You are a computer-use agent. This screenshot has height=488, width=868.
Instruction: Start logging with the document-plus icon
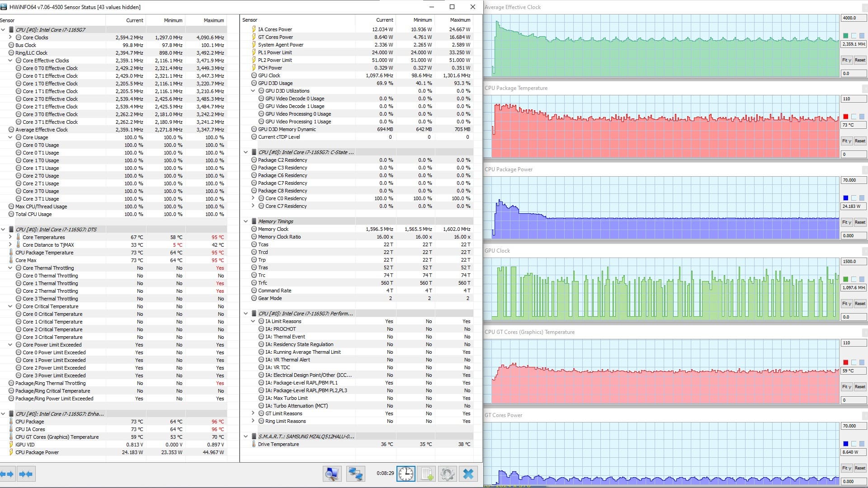point(426,474)
